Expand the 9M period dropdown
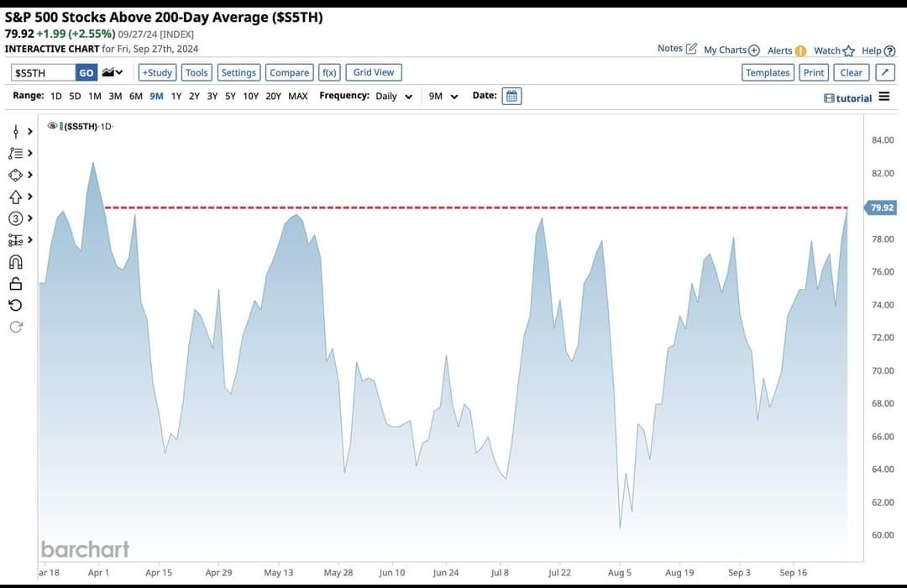 443,97
